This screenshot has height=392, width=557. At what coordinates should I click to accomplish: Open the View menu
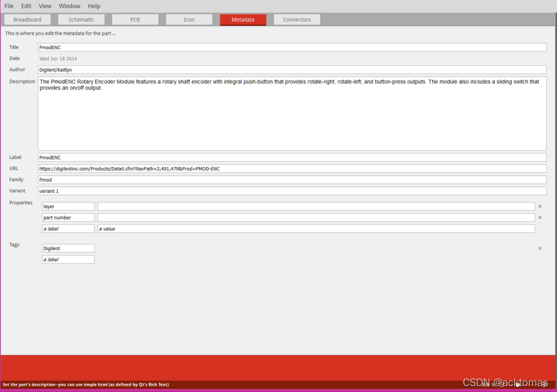pyautogui.click(x=45, y=6)
